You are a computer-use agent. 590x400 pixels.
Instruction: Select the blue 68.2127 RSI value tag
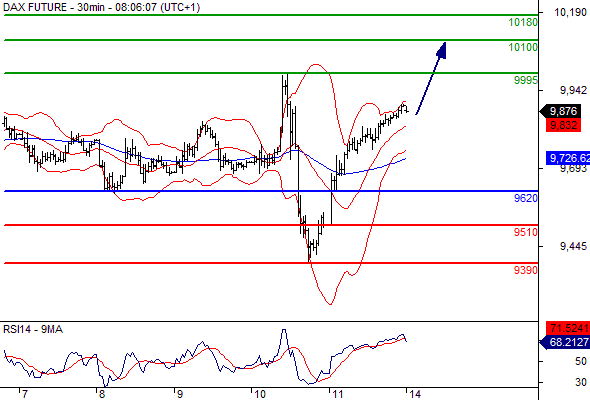pos(565,342)
